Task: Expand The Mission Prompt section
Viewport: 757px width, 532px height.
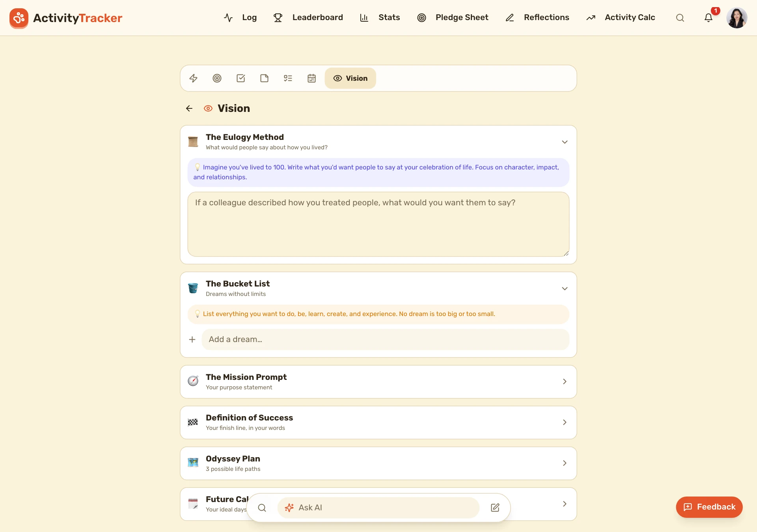Action: pos(378,381)
